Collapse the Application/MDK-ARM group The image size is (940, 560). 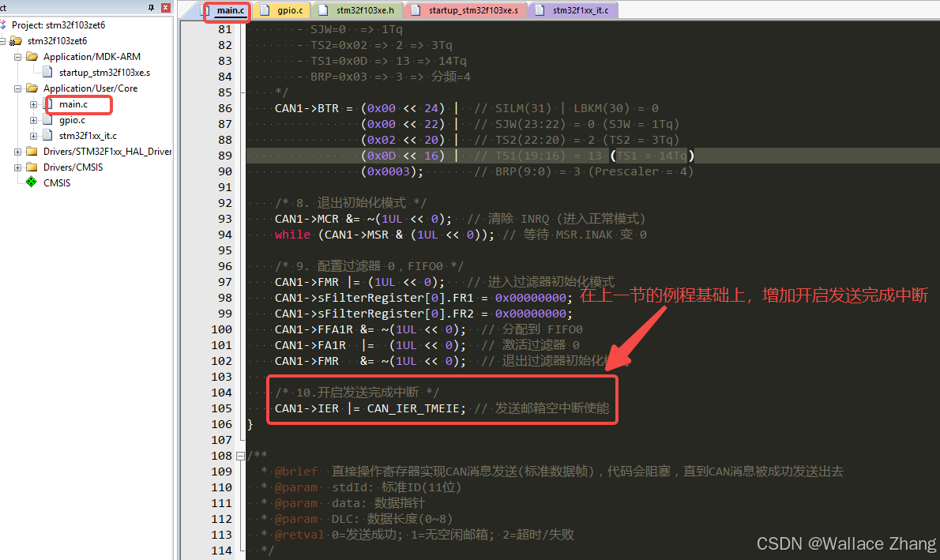click(x=18, y=57)
